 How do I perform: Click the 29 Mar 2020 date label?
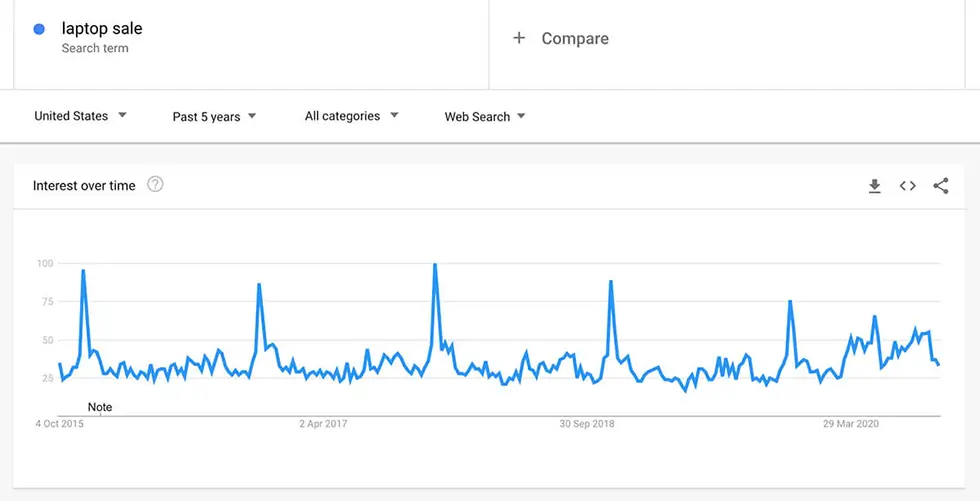click(x=851, y=424)
